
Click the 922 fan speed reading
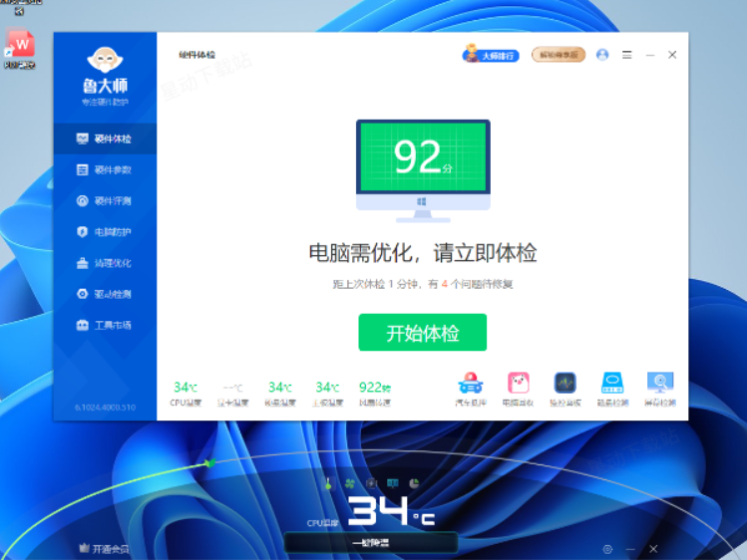[x=375, y=394]
